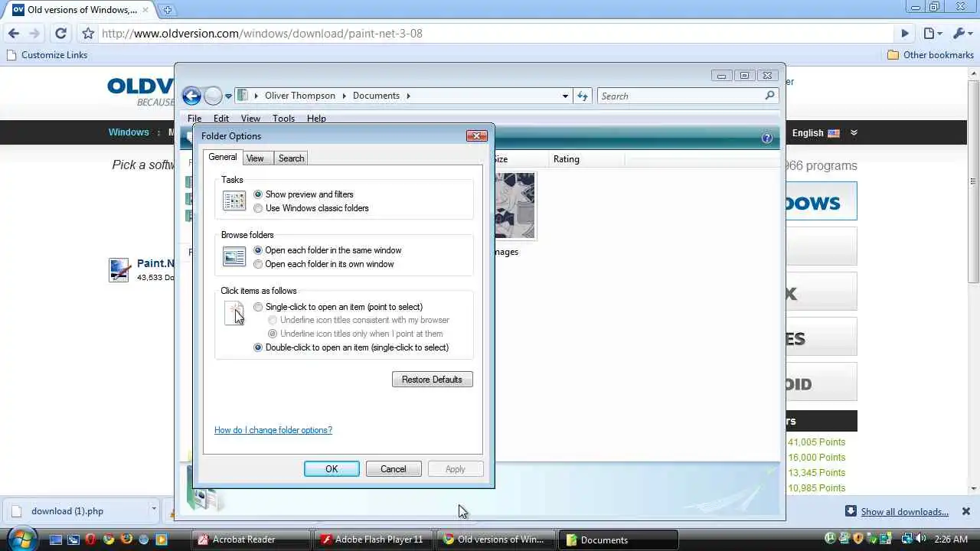
Task: Launch Chrome from Quick Launch
Action: [109, 540]
